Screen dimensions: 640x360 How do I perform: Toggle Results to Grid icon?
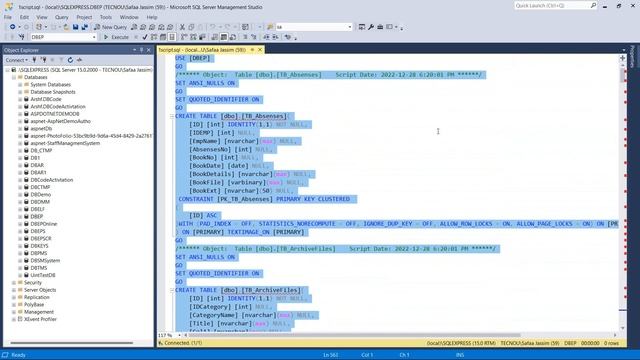point(224,37)
